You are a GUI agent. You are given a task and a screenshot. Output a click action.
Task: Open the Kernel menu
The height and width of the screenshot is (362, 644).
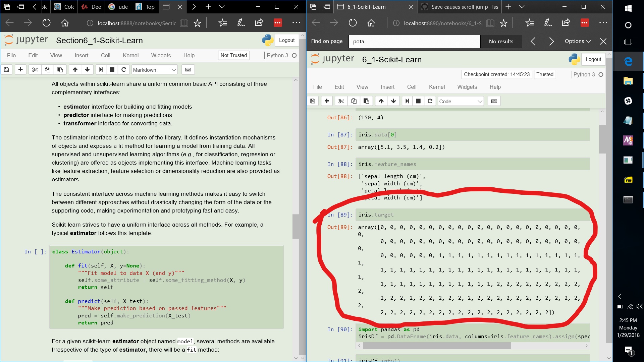pyautogui.click(x=437, y=87)
